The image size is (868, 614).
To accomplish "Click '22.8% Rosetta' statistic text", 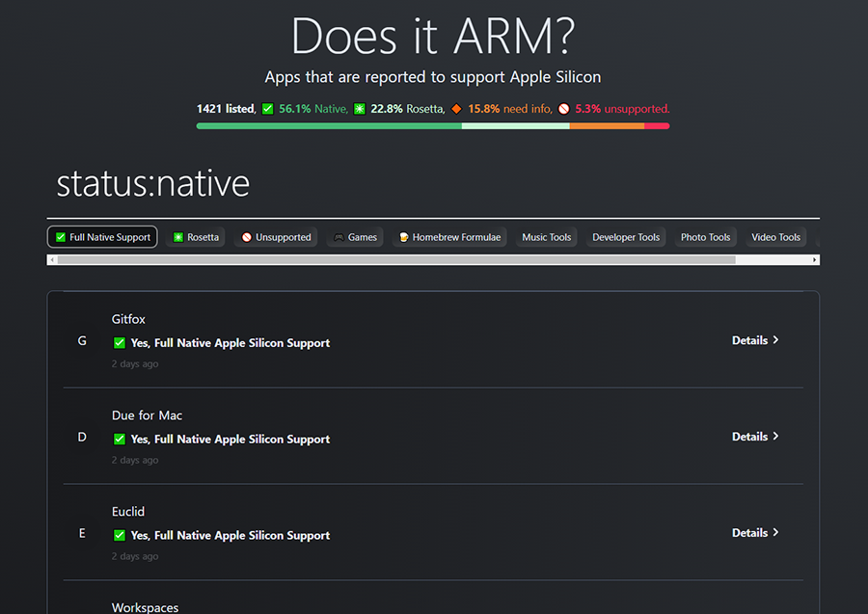I will 407,109.
